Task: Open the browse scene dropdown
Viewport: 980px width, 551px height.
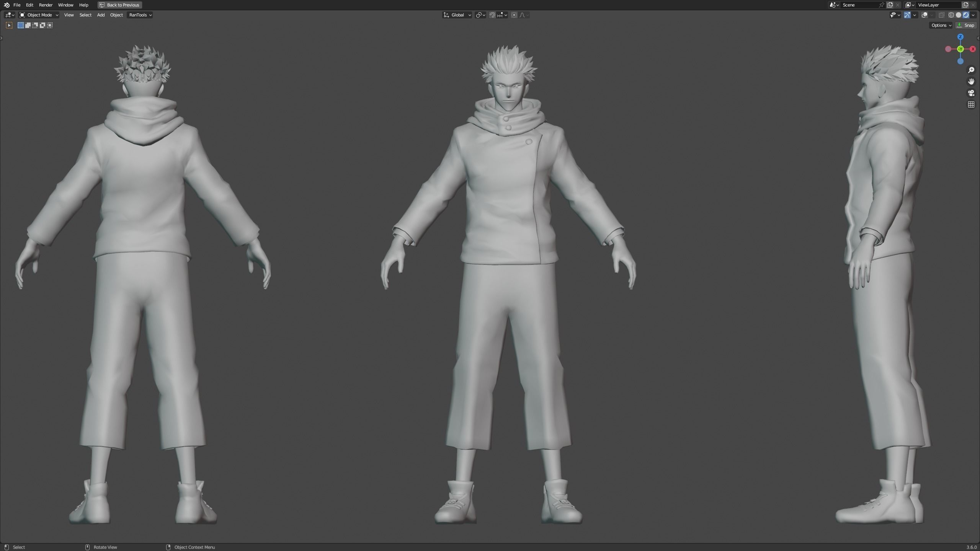Action: click(834, 5)
